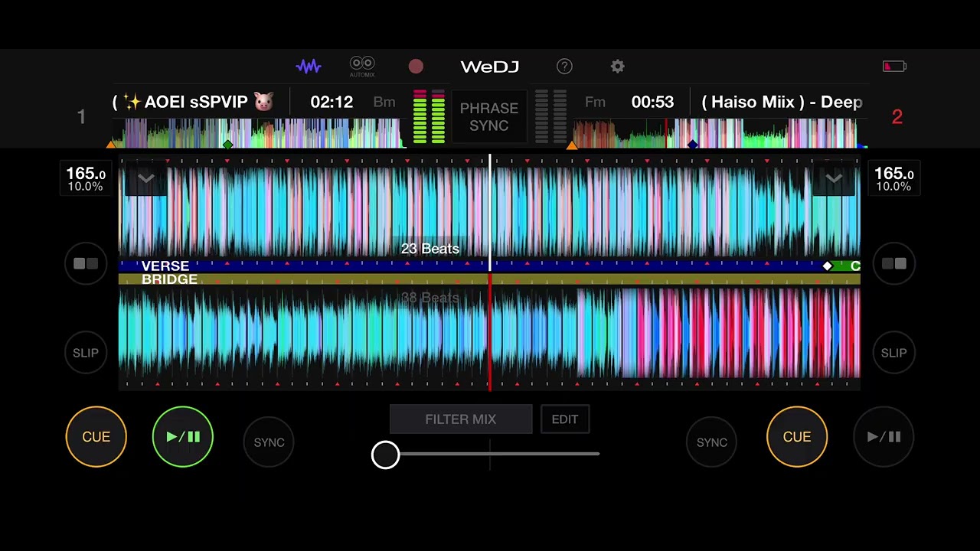Open the help question mark icon
Image resolution: width=980 pixels, height=551 pixels.
coord(564,67)
